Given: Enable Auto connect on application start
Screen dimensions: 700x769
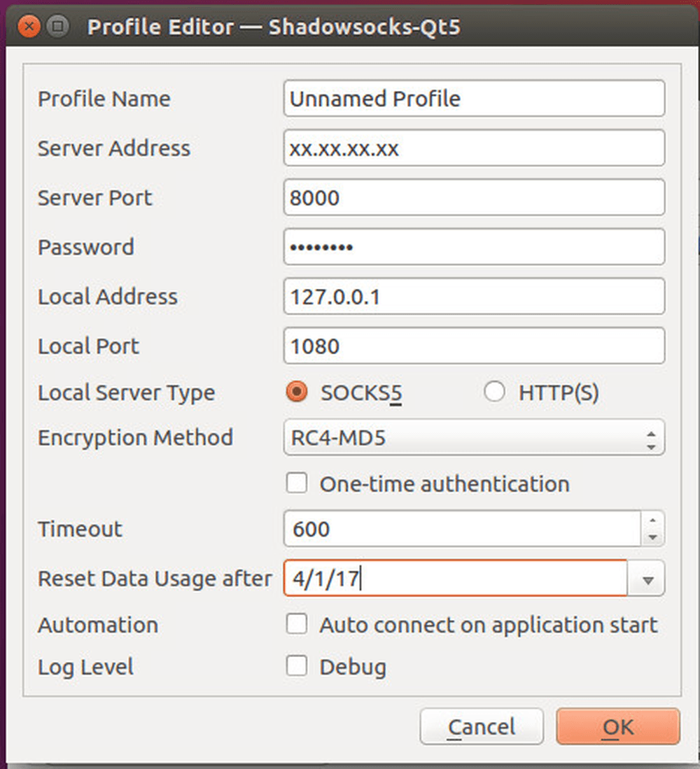Looking at the screenshot, I should point(297,624).
